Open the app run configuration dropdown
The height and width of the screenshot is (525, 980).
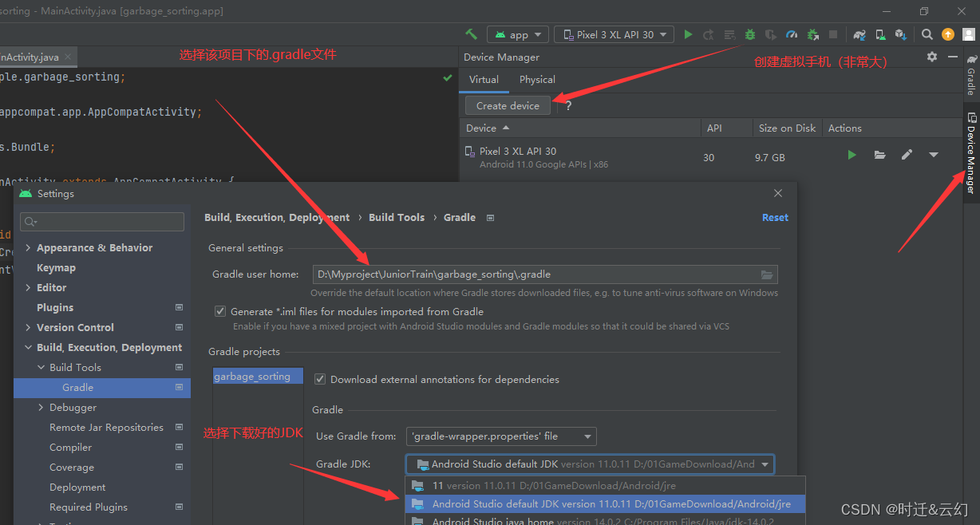518,34
